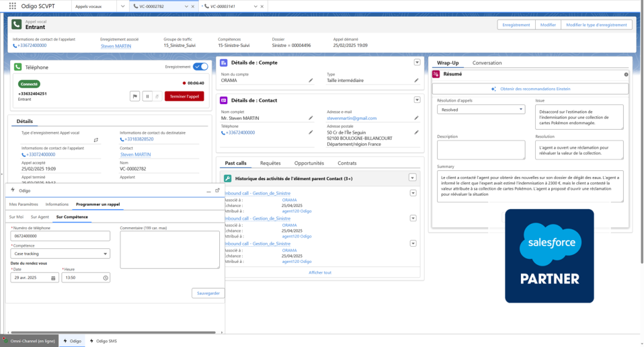
Task: Click the green Téléphone panel icon
Action: (17, 67)
